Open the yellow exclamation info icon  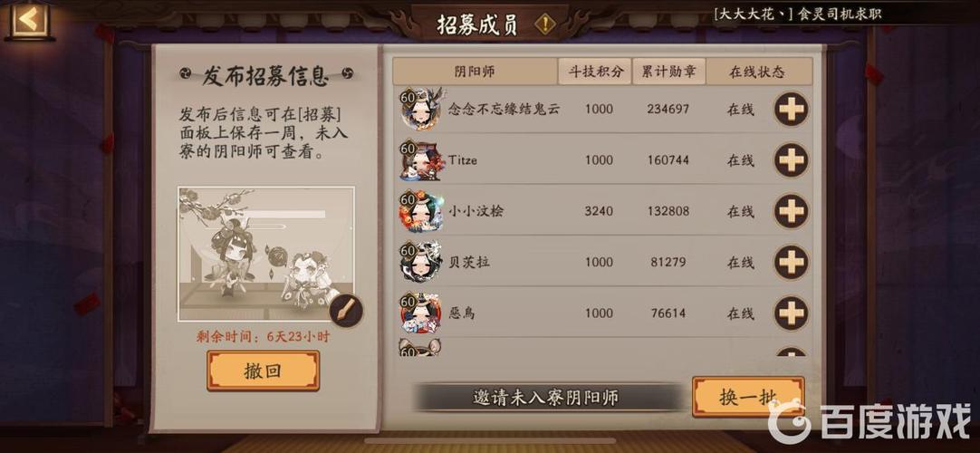coord(545,24)
